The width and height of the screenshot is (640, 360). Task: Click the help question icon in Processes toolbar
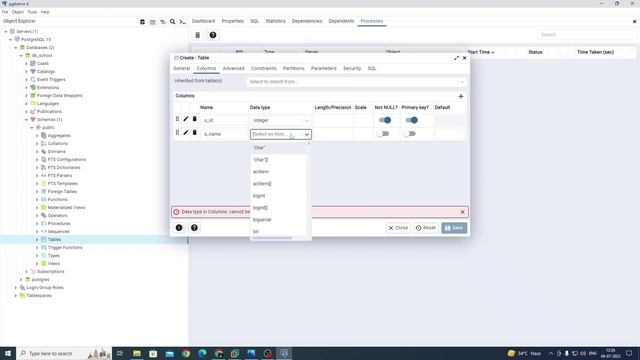click(x=213, y=35)
